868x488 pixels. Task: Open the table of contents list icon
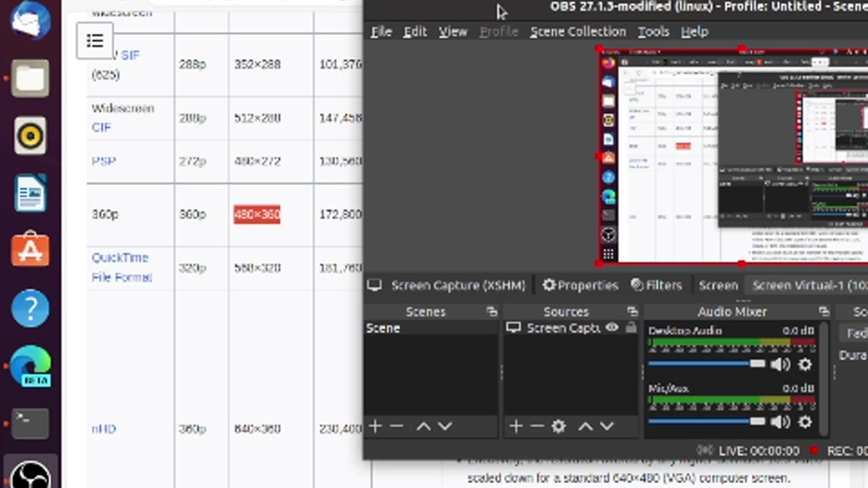coord(95,41)
